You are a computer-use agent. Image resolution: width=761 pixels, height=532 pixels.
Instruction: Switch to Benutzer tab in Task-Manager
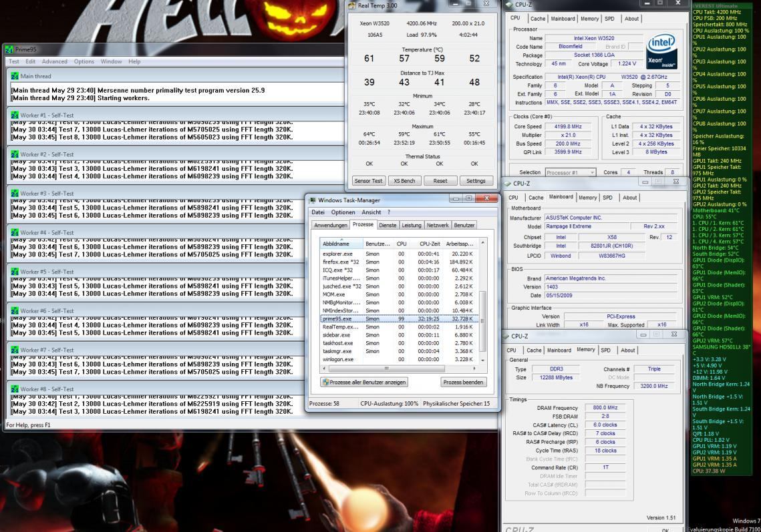[x=464, y=226]
